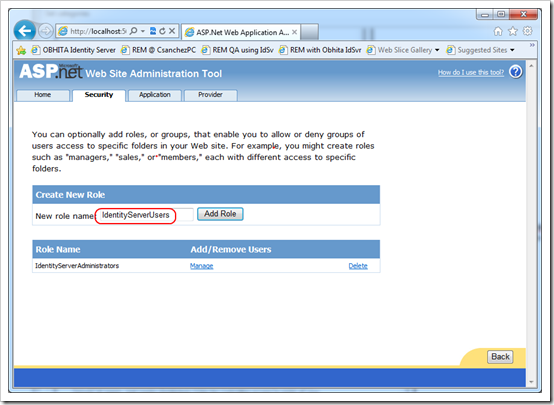The image size is (554, 405).
Task: Switch to the Home tab
Action: point(43,95)
